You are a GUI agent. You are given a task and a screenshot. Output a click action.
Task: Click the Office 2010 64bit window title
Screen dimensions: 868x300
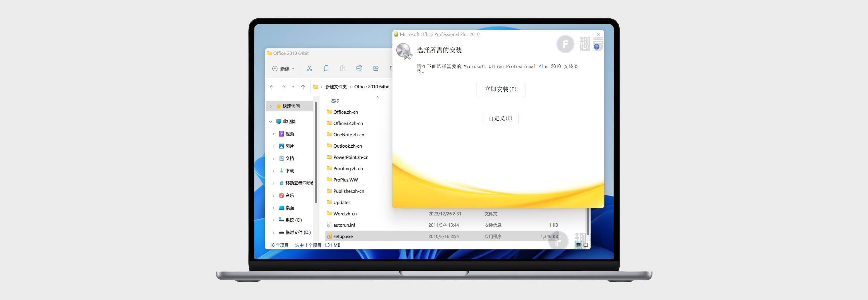(291, 53)
